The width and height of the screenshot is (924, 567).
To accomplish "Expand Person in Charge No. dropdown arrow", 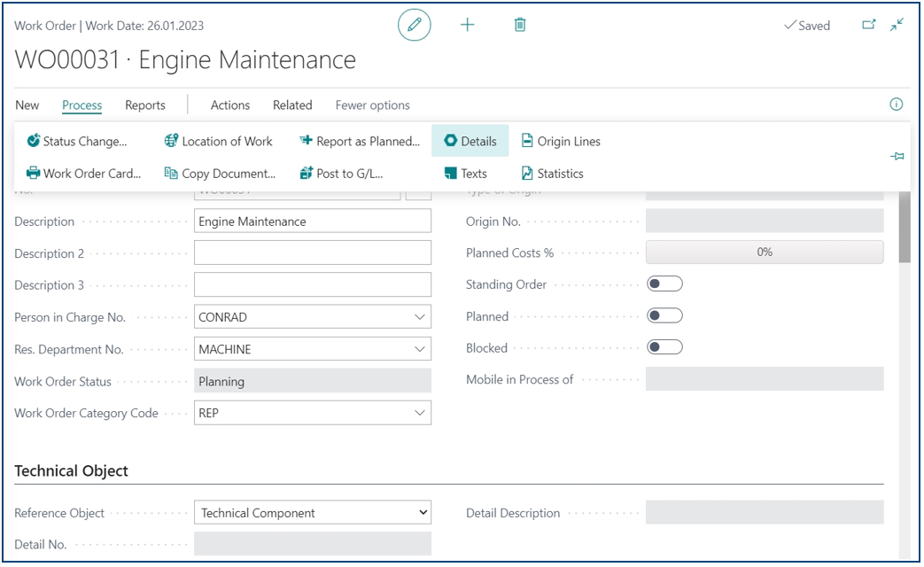I will click(420, 317).
